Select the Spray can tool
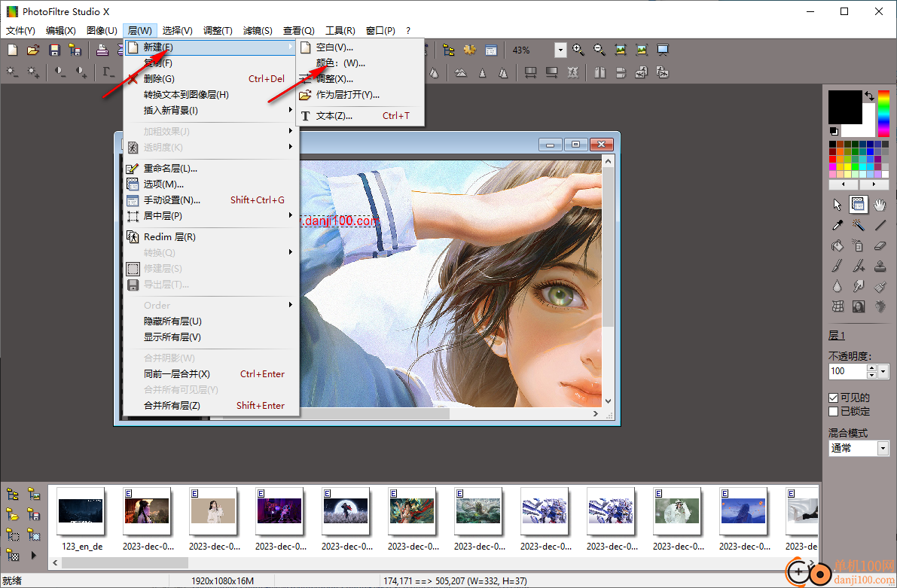 tap(858, 246)
